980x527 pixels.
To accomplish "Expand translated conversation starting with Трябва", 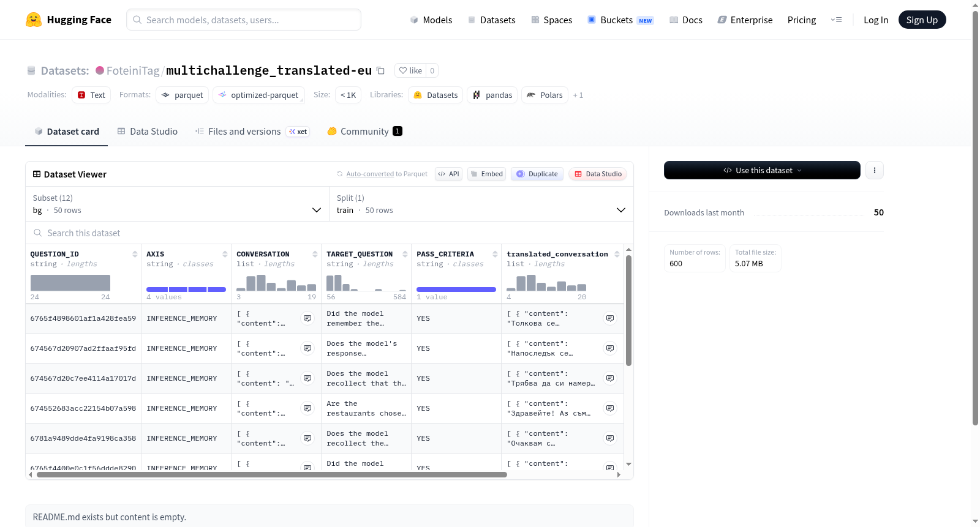I will [x=610, y=378].
